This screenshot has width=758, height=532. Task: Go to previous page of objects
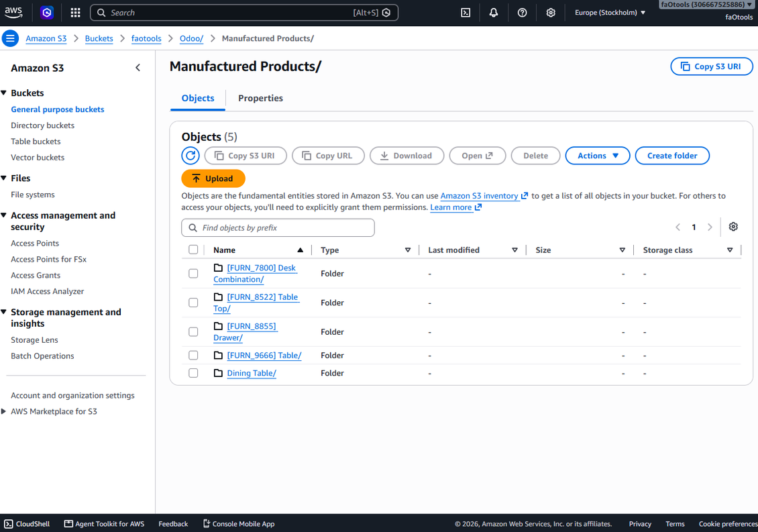click(678, 227)
